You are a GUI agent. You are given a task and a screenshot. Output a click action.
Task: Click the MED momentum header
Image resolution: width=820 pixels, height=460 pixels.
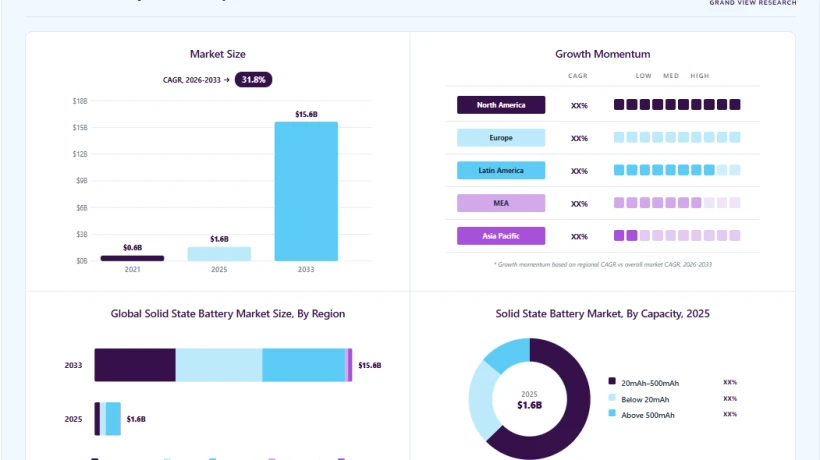click(671, 76)
